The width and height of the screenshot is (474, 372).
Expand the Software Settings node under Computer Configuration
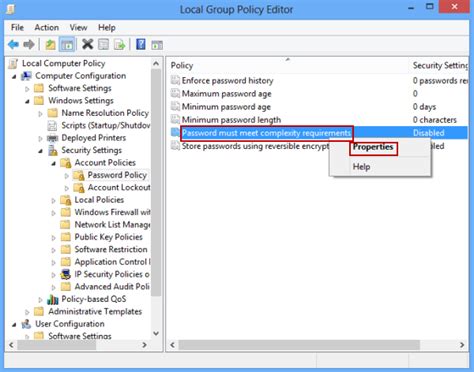[x=27, y=89]
